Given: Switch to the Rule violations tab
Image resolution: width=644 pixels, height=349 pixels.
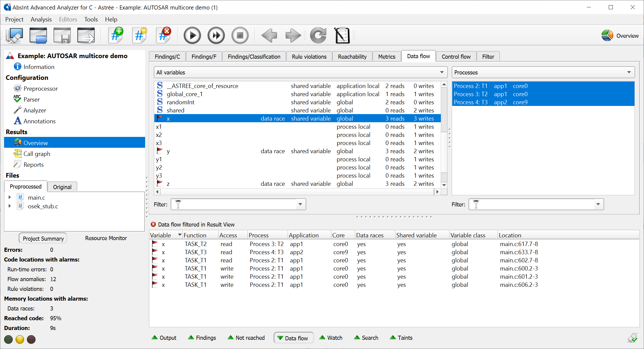Looking at the screenshot, I should click(309, 56).
